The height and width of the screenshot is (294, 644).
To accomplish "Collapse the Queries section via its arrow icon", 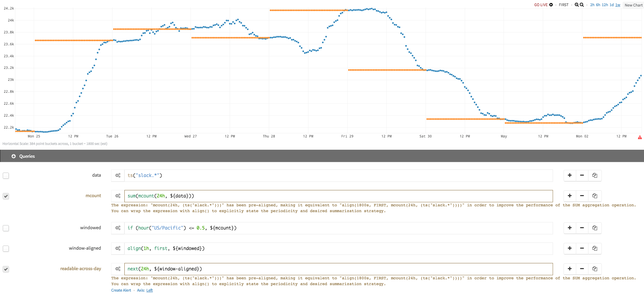I will click(14, 156).
